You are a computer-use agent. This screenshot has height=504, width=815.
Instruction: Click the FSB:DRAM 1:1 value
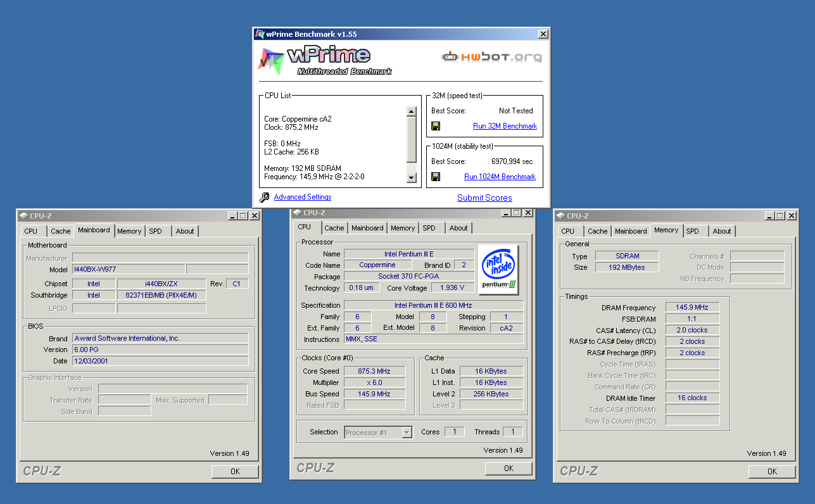(693, 319)
